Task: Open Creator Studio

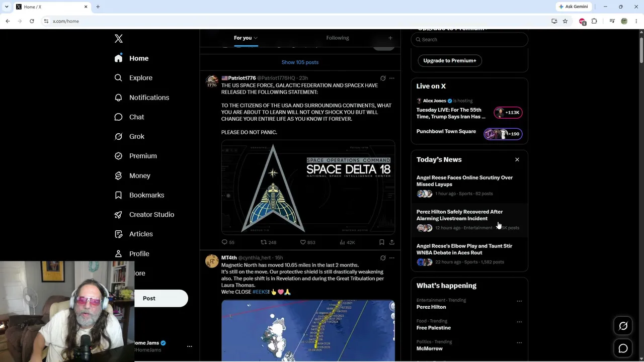Action: (x=144, y=215)
